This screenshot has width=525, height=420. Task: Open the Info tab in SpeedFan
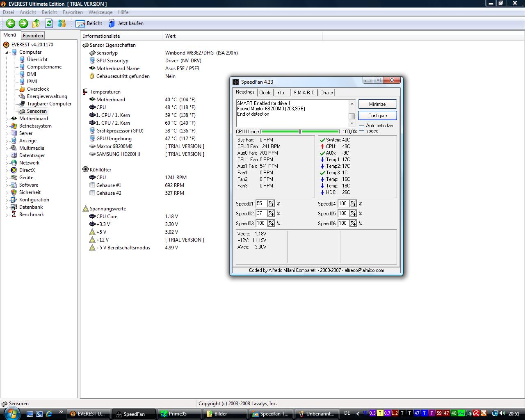[x=280, y=93]
